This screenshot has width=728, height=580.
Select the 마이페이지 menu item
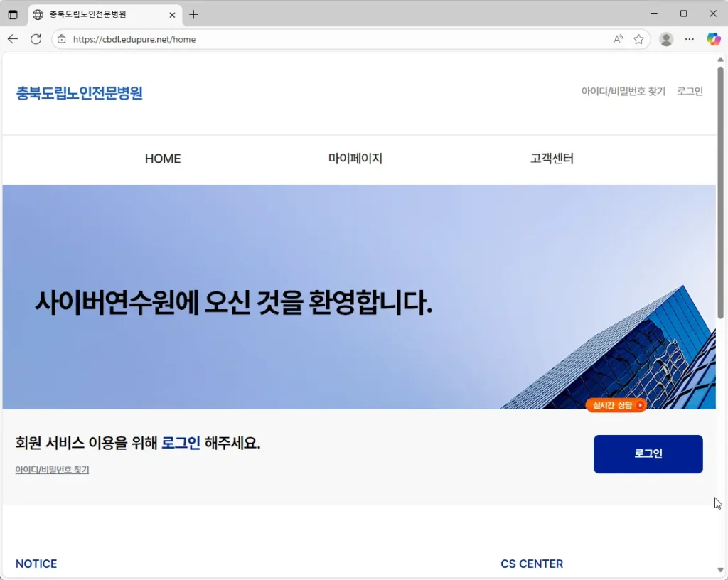pyautogui.click(x=355, y=159)
